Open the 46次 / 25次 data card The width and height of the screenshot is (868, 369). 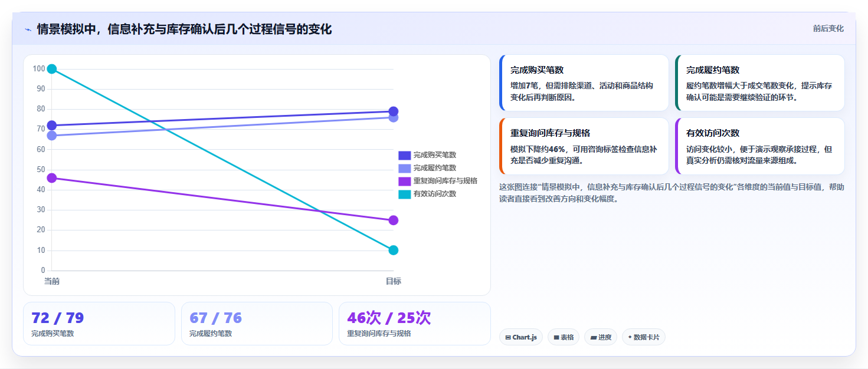(415, 324)
